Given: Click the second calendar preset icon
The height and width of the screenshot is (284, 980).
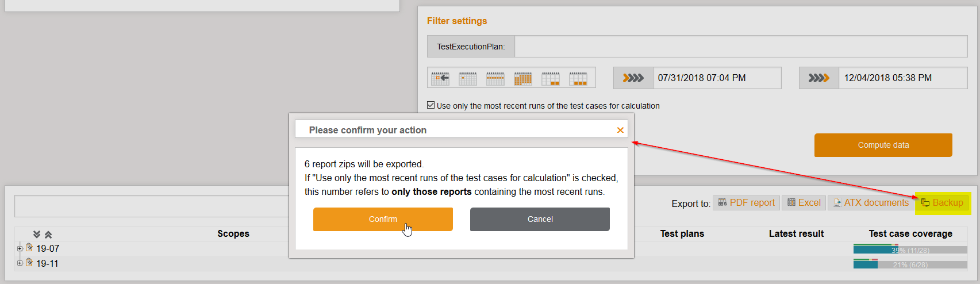Looking at the screenshot, I should [x=468, y=78].
